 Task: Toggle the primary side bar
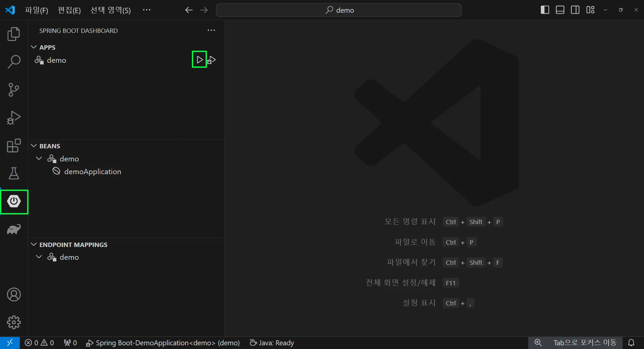545,10
